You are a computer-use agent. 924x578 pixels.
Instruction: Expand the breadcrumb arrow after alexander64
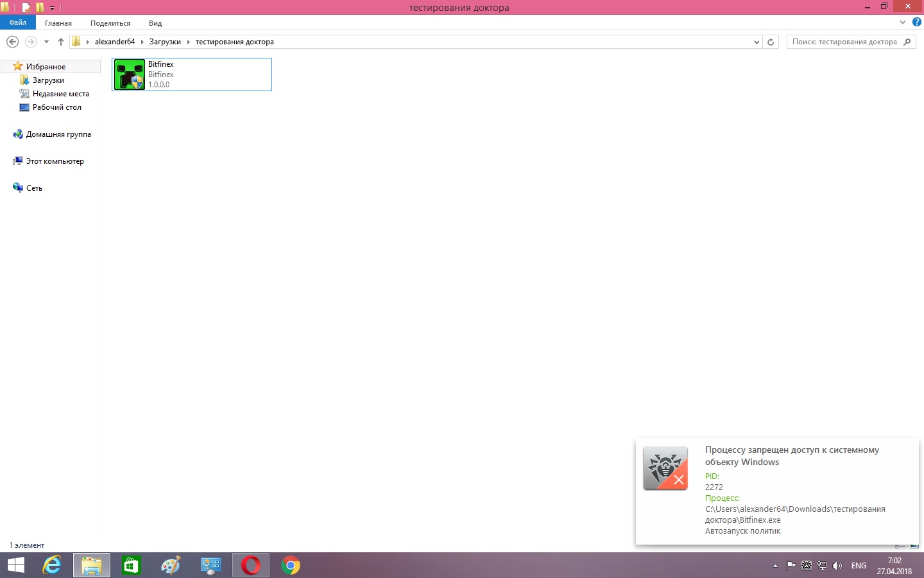coord(142,42)
